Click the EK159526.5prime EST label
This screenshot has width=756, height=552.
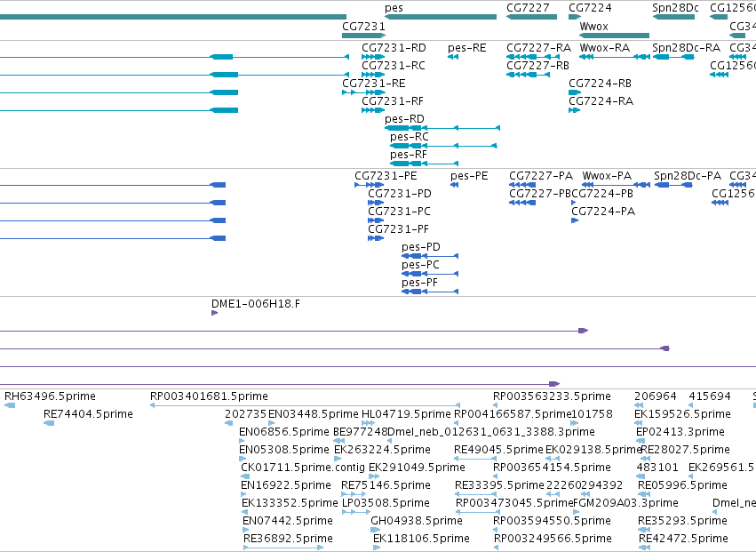[x=683, y=414]
